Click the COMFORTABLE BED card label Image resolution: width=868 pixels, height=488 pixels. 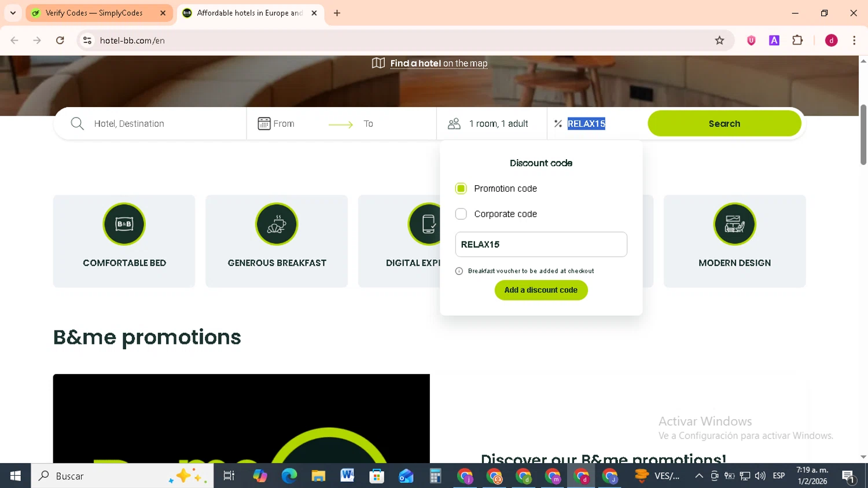pyautogui.click(x=124, y=263)
